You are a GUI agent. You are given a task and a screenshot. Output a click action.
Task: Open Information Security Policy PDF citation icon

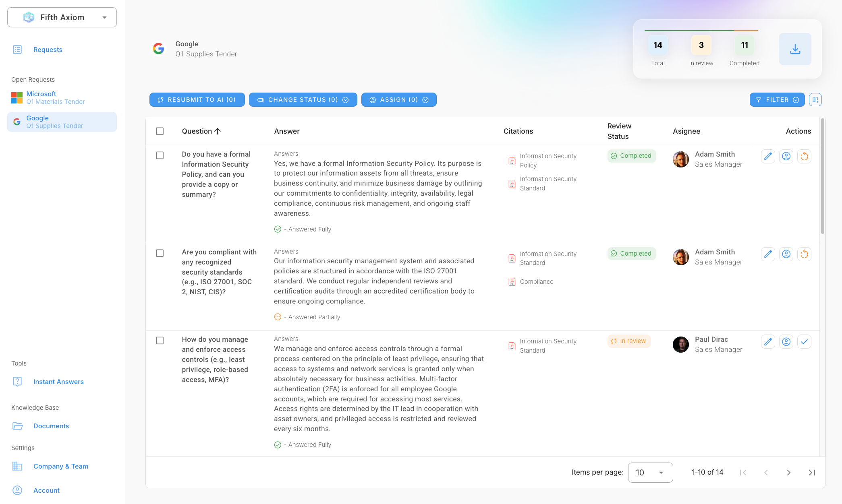(x=512, y=161)
